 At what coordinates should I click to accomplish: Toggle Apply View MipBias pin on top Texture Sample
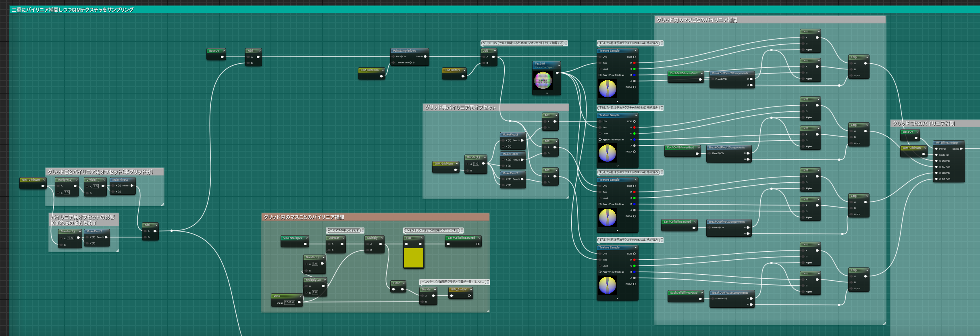[600, 75]
